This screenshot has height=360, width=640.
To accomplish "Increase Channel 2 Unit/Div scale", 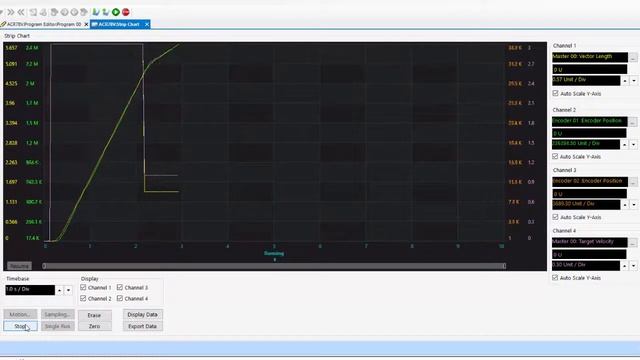I will [x=625, y=144].
